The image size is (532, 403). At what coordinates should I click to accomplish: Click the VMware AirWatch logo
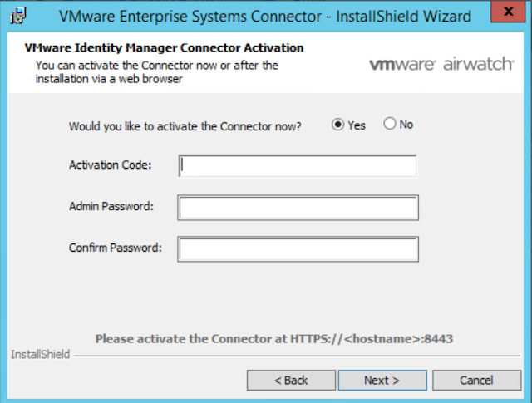pos(441,64)
